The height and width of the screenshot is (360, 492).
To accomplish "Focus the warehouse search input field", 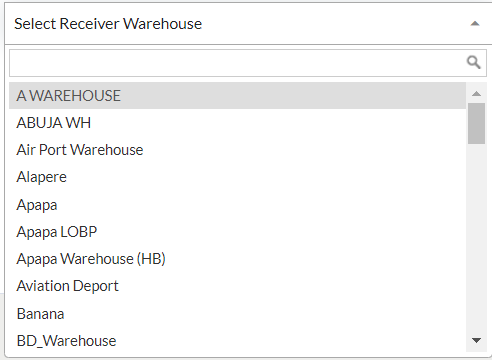I will (x=237, y=63).
